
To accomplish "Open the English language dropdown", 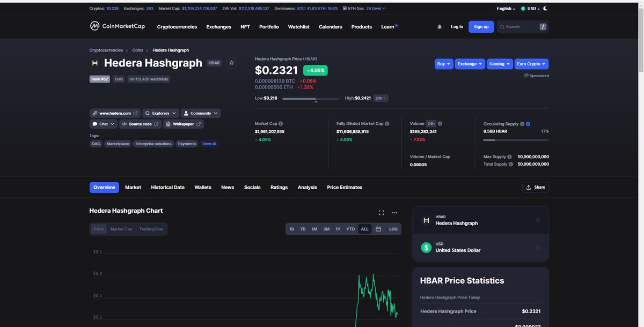I will click(x=506, y=9).
